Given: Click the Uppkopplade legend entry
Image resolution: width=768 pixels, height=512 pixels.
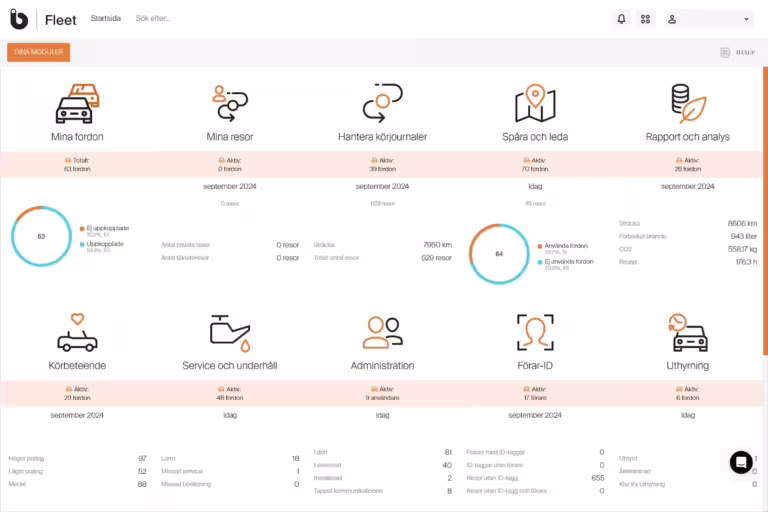Looking at the screenshot, I should coord(102,244).
